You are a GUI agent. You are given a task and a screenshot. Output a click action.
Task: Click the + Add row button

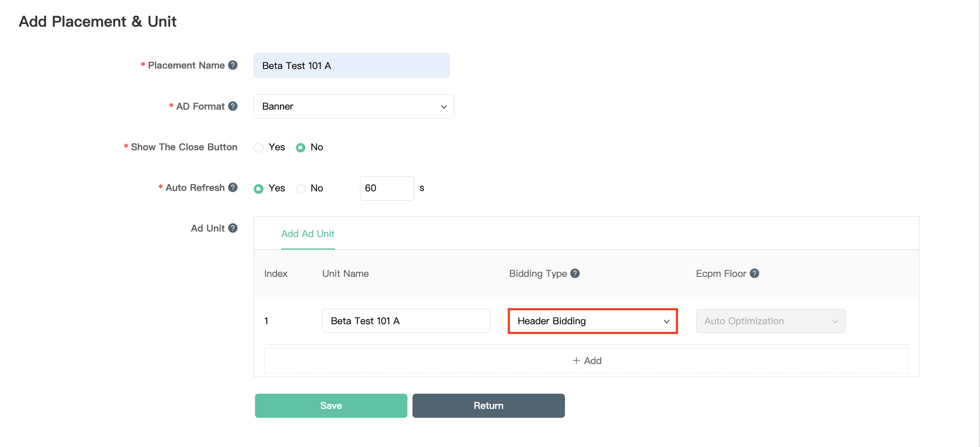click(x=586, y=361)
